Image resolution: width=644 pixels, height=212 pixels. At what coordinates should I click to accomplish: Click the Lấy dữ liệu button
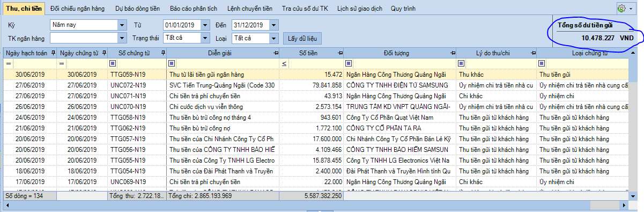(302, 38)
